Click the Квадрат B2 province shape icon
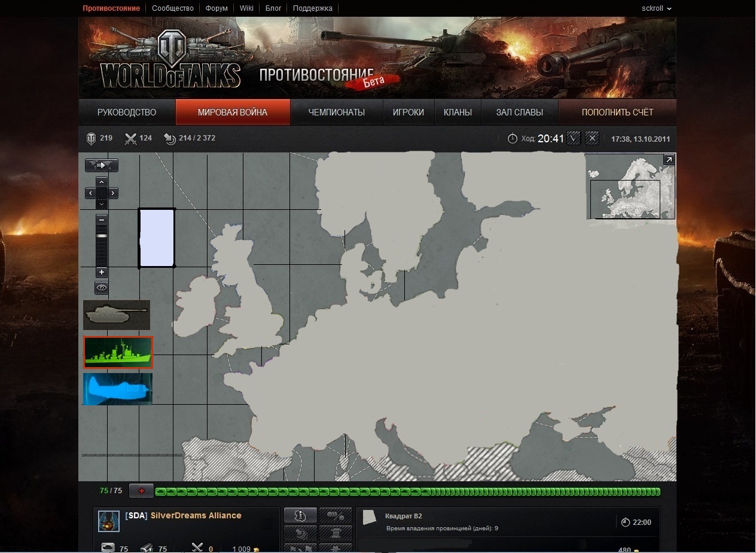This screenshot has width=756, height=553. [371, 518]
